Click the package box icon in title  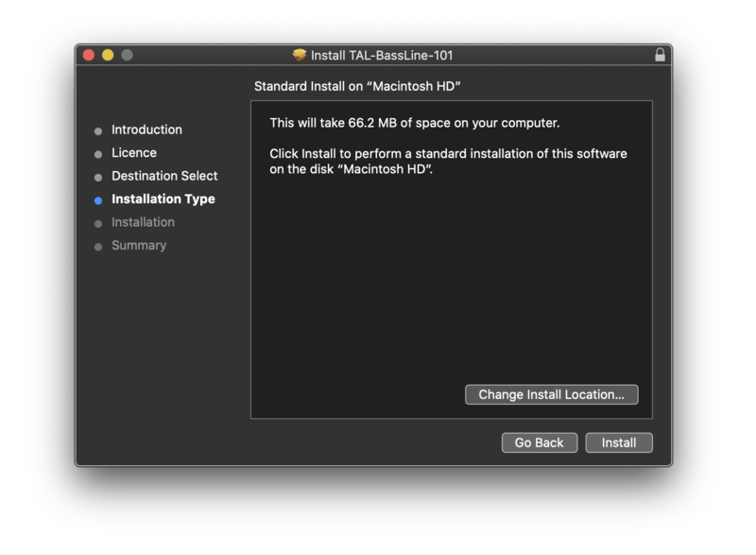[300, 55]
